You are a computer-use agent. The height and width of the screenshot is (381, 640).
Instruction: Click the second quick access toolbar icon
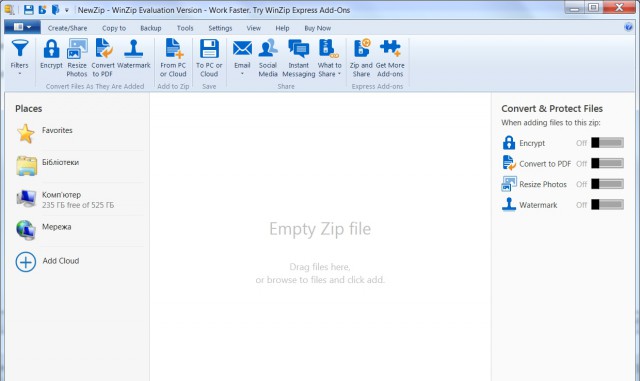point(42,9)
